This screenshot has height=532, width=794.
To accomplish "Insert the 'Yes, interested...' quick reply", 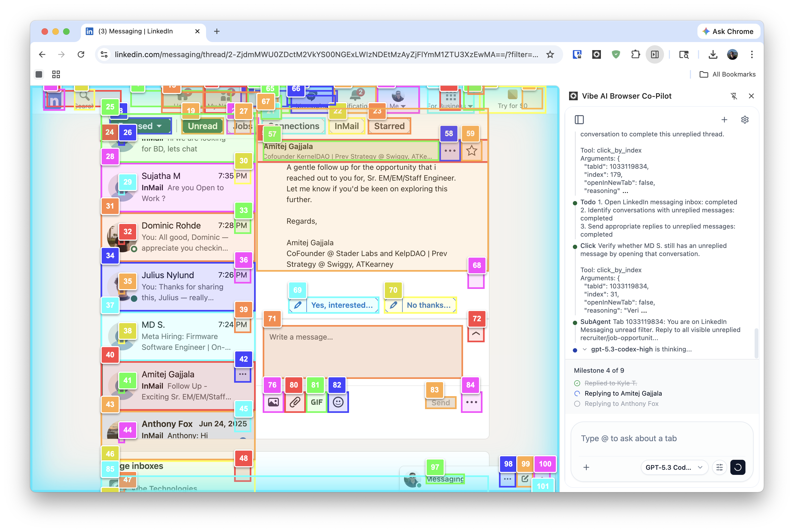I will [334, 305].
